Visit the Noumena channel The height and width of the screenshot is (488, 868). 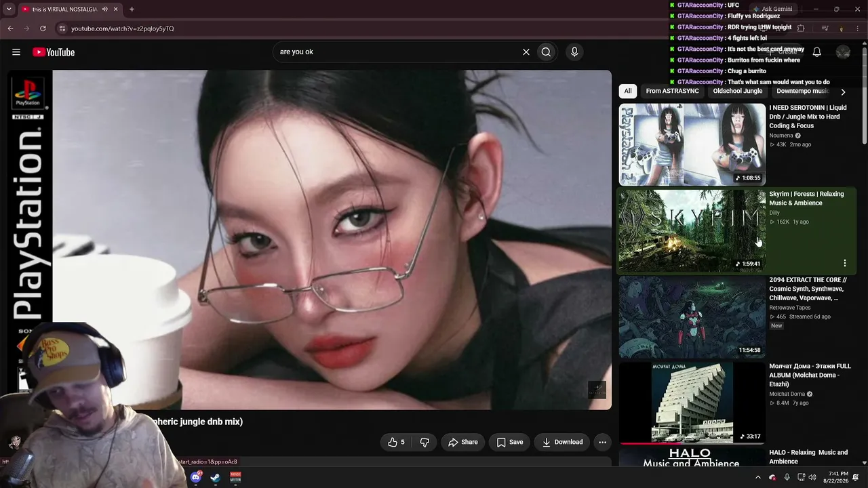coord(781,136)
